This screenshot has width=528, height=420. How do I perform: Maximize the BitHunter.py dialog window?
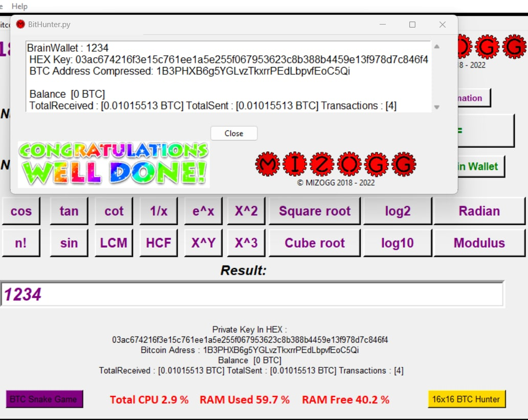point(412,25)
